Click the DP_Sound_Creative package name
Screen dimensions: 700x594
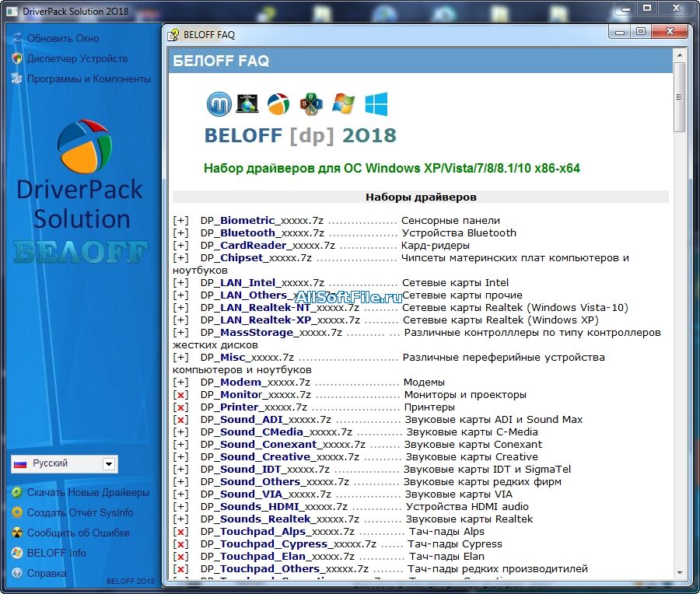click(x=280, y=457)
